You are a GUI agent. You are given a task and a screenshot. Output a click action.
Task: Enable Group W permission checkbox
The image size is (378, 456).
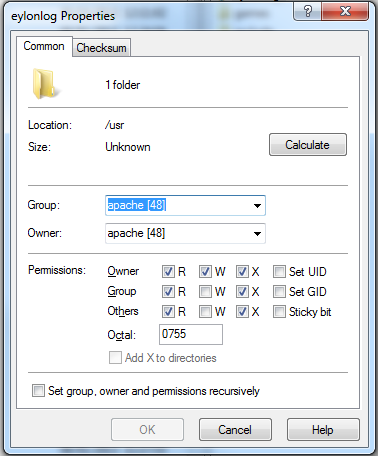coord(205,292)
